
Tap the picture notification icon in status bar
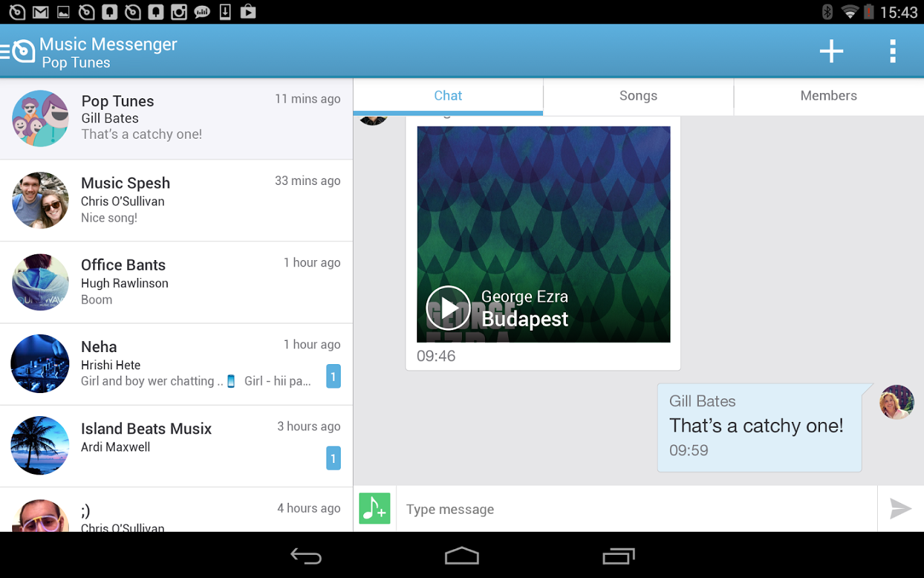64,12
